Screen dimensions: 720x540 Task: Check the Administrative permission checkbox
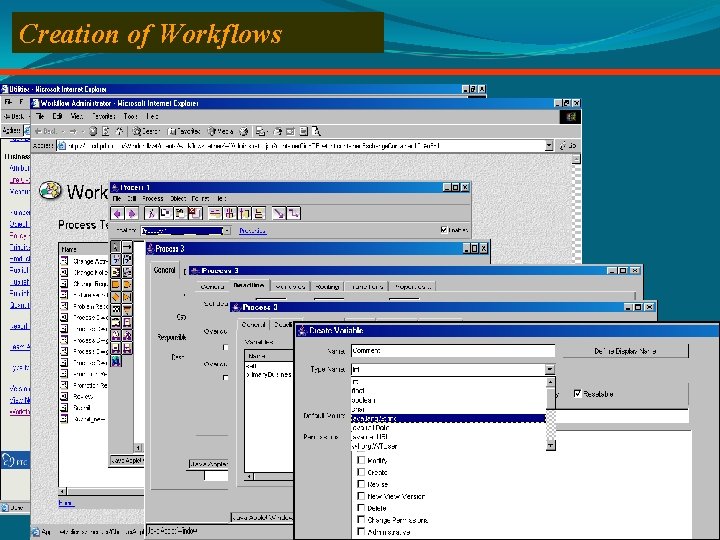click(361, 532)
